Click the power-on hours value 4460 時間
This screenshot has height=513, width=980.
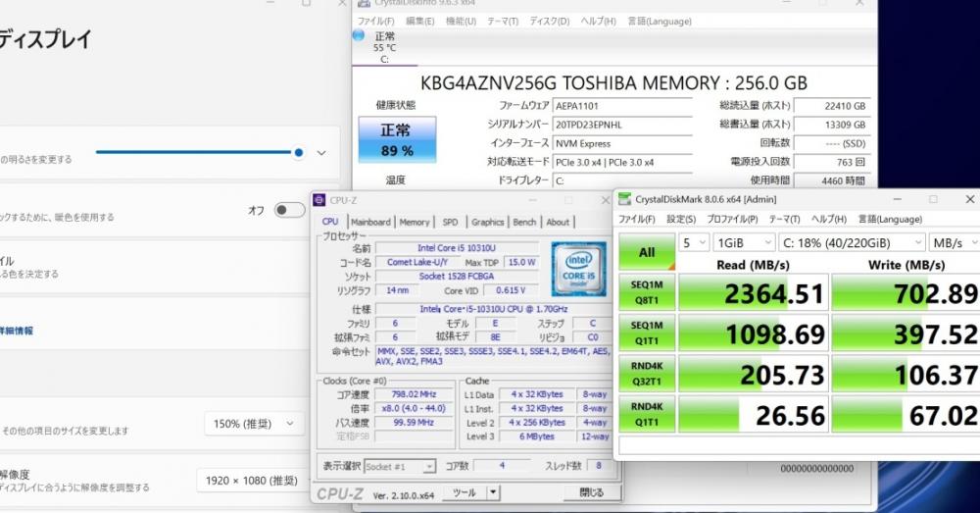coord(832,180)
